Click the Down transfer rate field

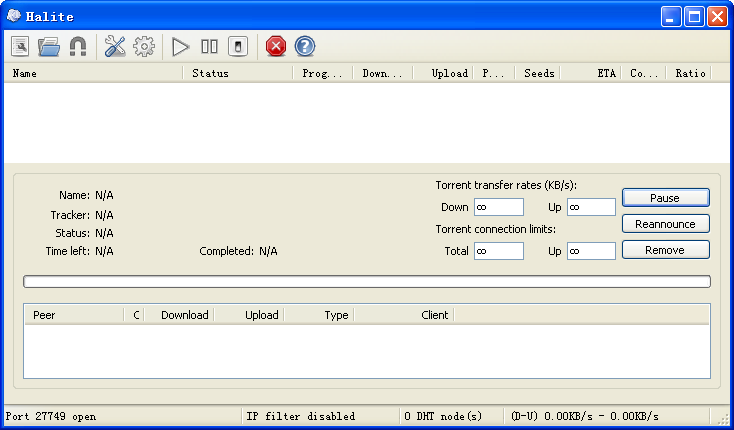point(498,207)
